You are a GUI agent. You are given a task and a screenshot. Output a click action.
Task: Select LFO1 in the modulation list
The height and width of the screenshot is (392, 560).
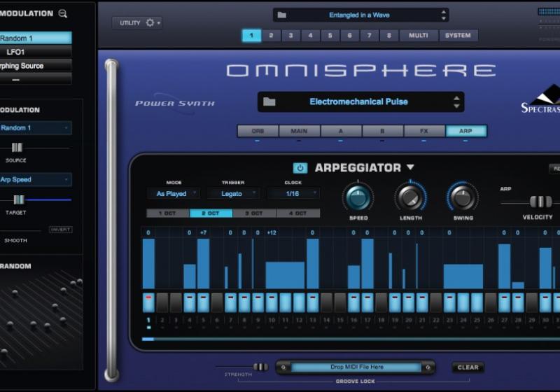coord(35,52)
